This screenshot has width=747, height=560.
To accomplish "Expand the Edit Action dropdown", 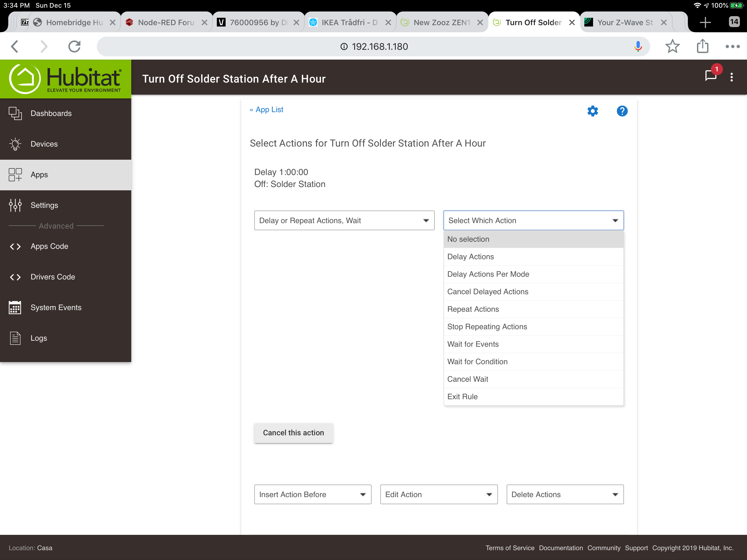I will 438,494.
